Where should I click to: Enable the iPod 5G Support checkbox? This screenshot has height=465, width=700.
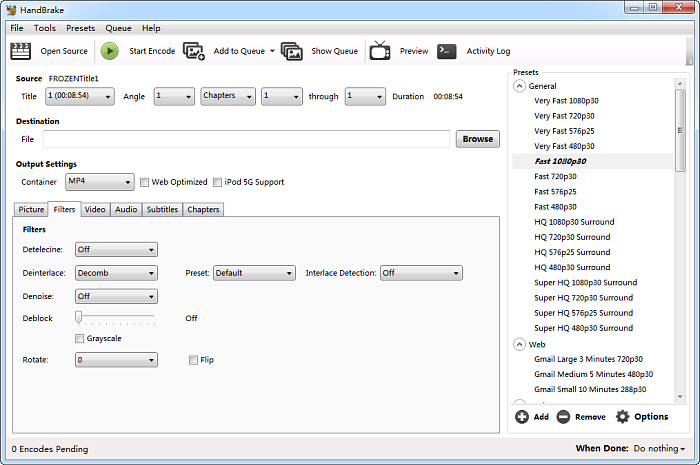tap(217, 182)
